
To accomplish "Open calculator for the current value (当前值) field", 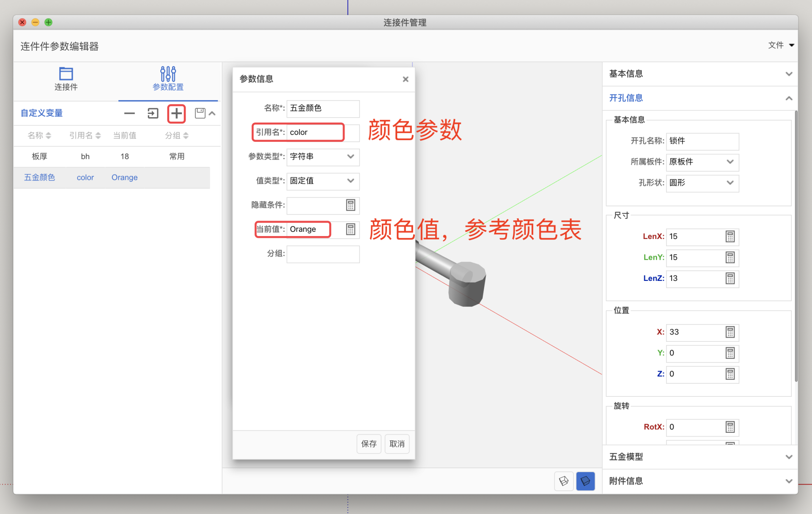I will [x=351, y=229].
